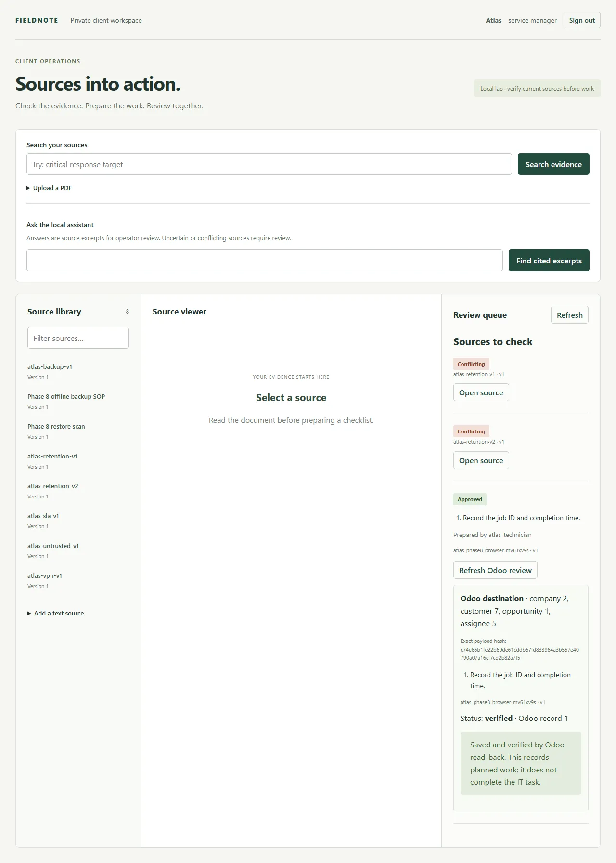616x863 pixels.
Task: Refresh the review queue
Action: pos(569,315)
